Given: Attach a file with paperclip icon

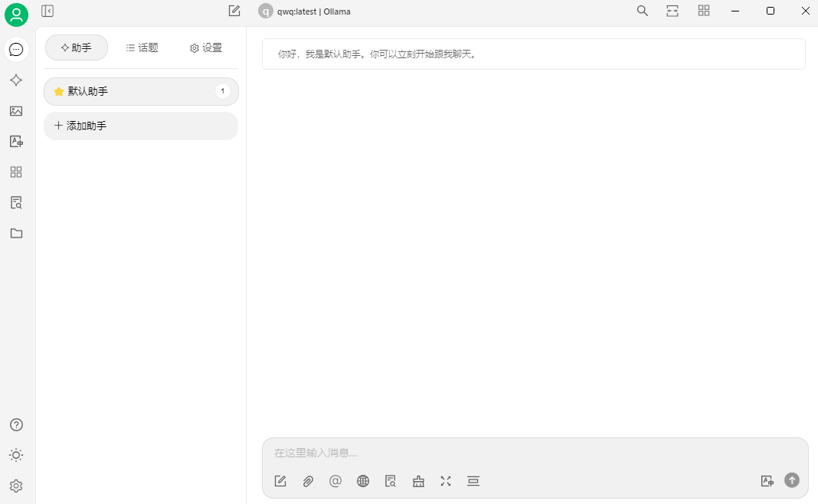Looking at the screenshot, I should click(308, 481).
